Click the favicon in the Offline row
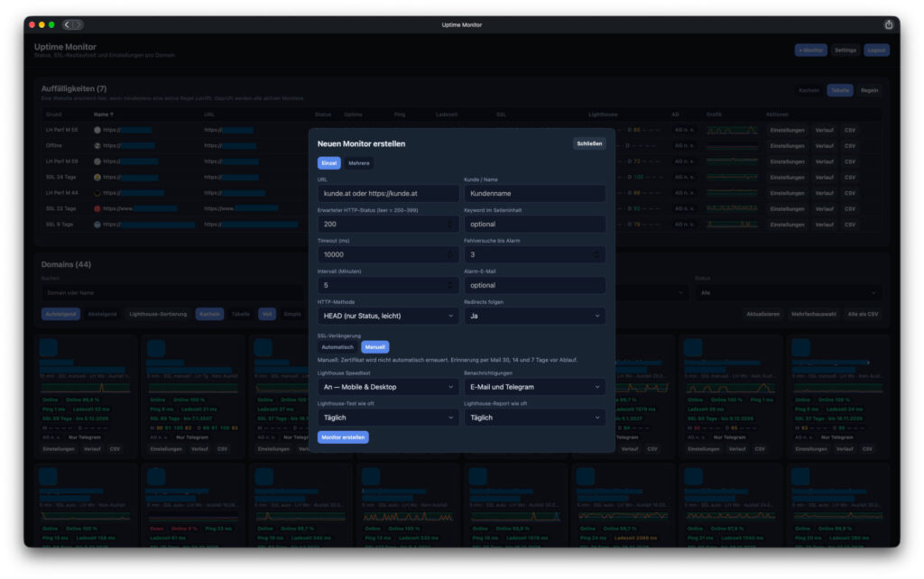This screenshot has height=579, width=924. point(97,145)
